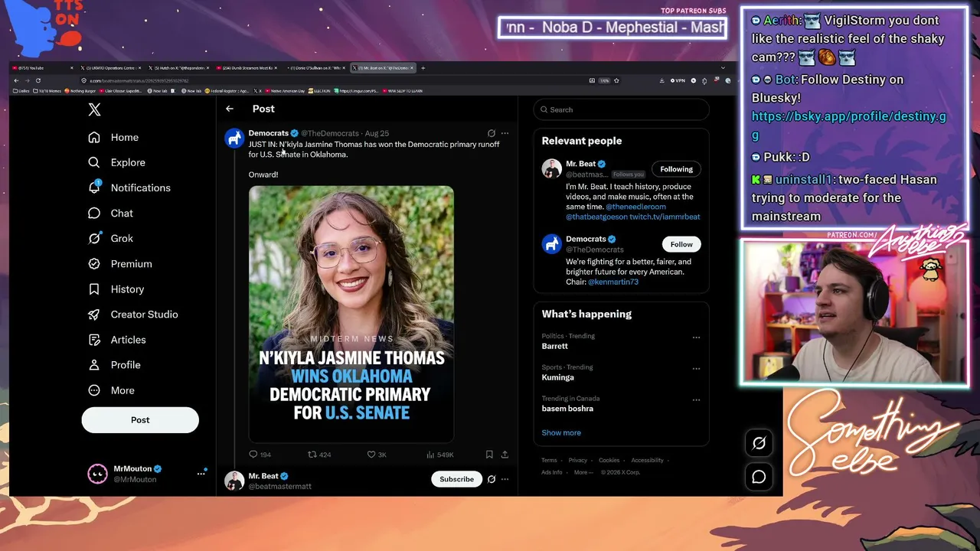Screen dimensions: 980x551
Task: Open the floating chat message button
Action: coord(759,477)
